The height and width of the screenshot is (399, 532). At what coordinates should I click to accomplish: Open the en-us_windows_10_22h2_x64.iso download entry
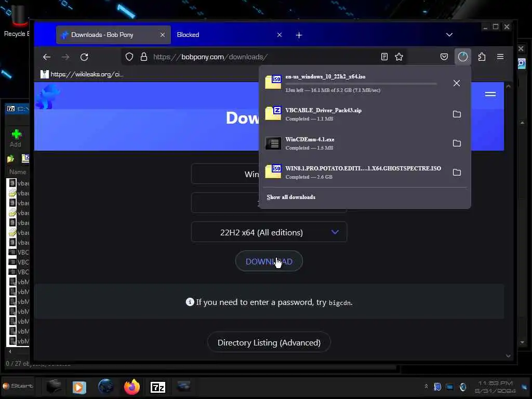point(353,83)
